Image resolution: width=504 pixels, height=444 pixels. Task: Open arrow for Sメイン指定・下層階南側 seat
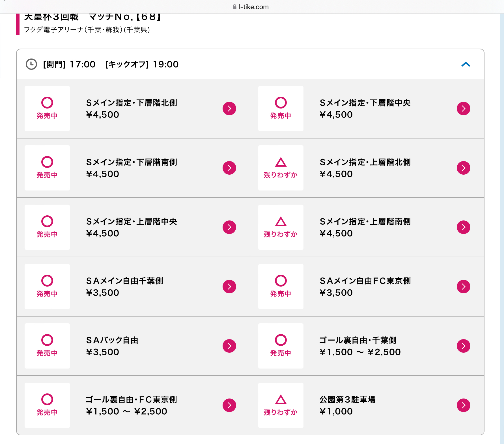[x=229, y=168]
